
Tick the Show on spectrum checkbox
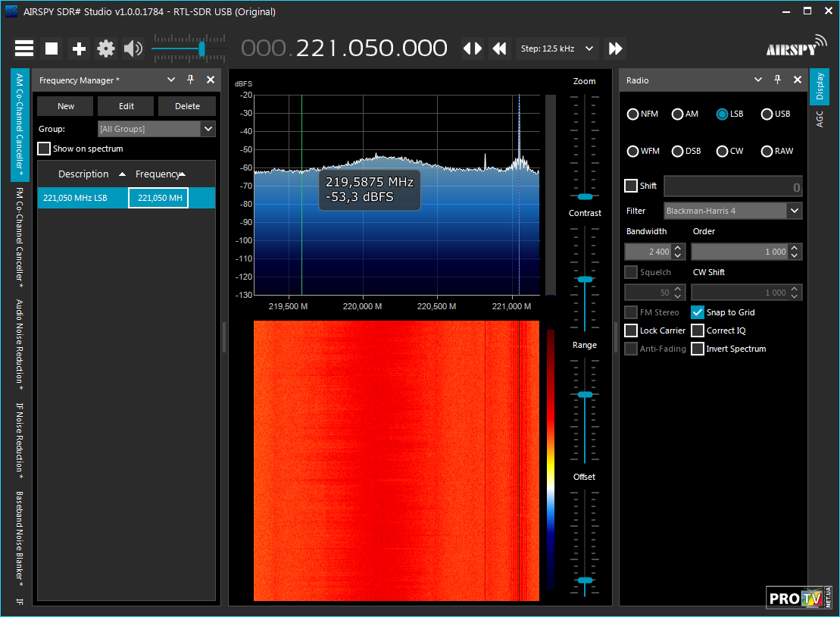[x=45, y=149]
